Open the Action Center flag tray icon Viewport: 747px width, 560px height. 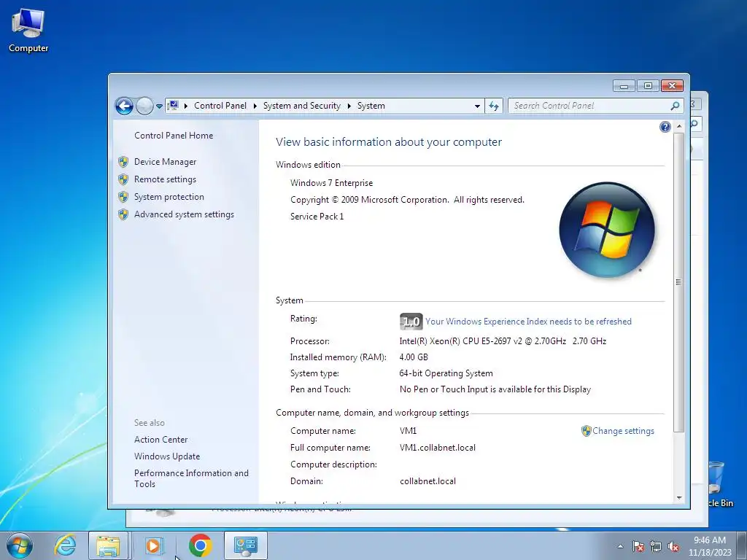coord(638,546)
